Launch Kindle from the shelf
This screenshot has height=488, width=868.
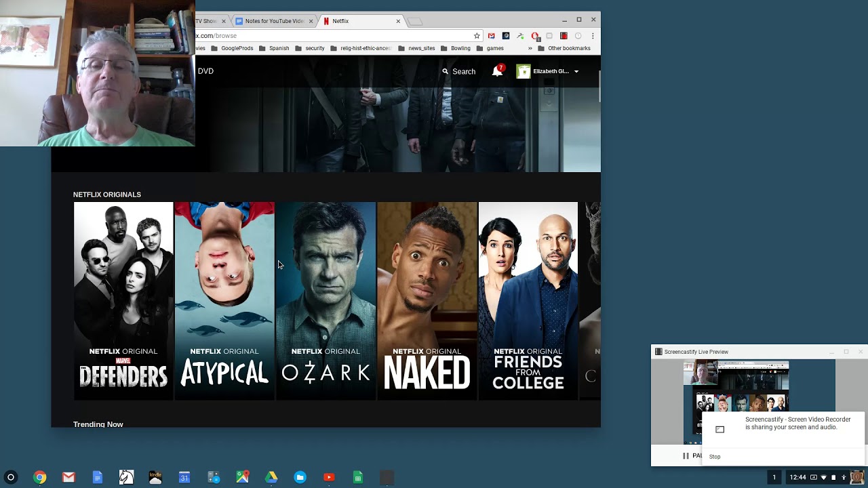click(x=155, y=477)
